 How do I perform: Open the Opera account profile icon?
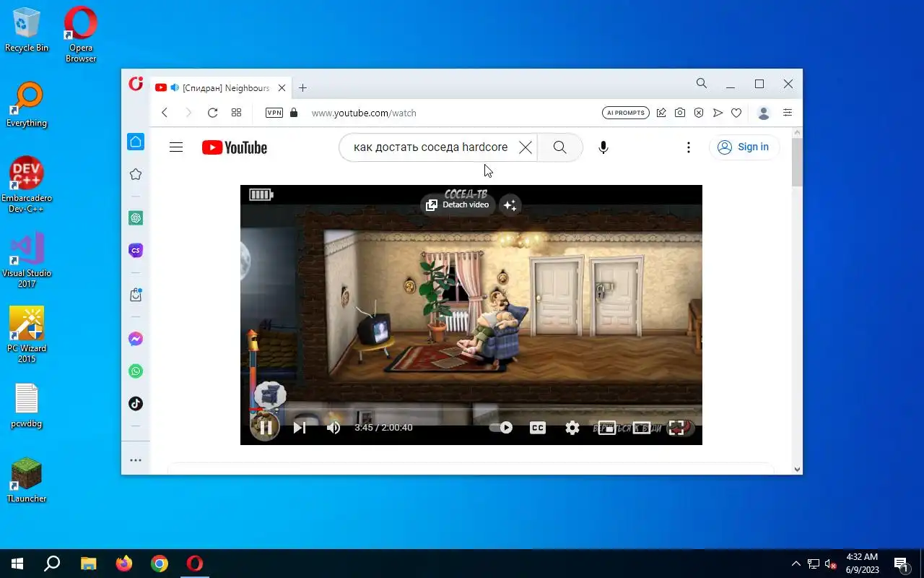(x=764, y=113)
